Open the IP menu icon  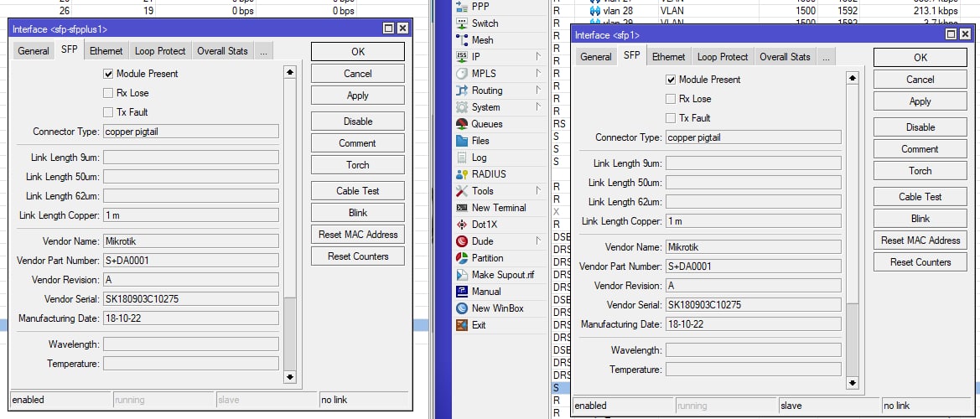(x=462, y=57)
